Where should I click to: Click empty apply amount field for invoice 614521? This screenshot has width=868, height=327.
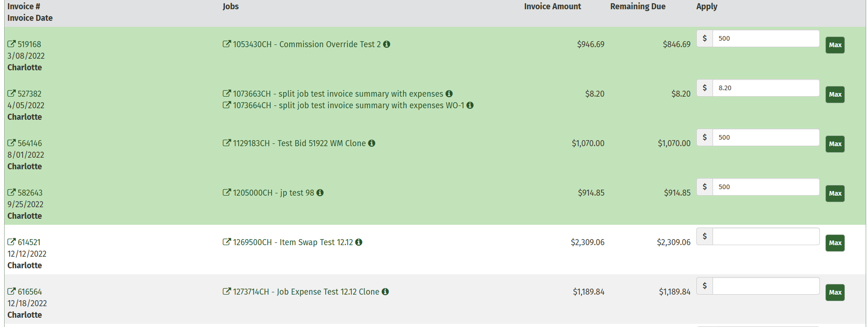pos(766,236)
